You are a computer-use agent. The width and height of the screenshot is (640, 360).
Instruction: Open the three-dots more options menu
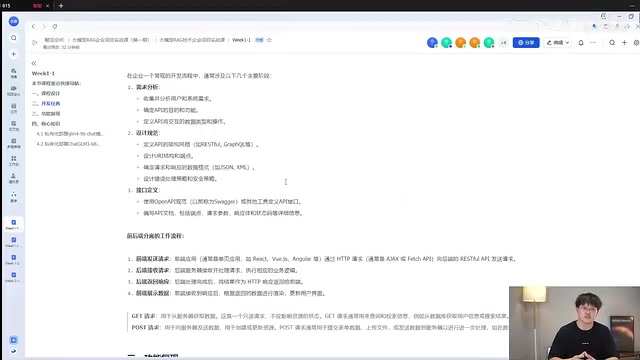[x=593, y=42]
